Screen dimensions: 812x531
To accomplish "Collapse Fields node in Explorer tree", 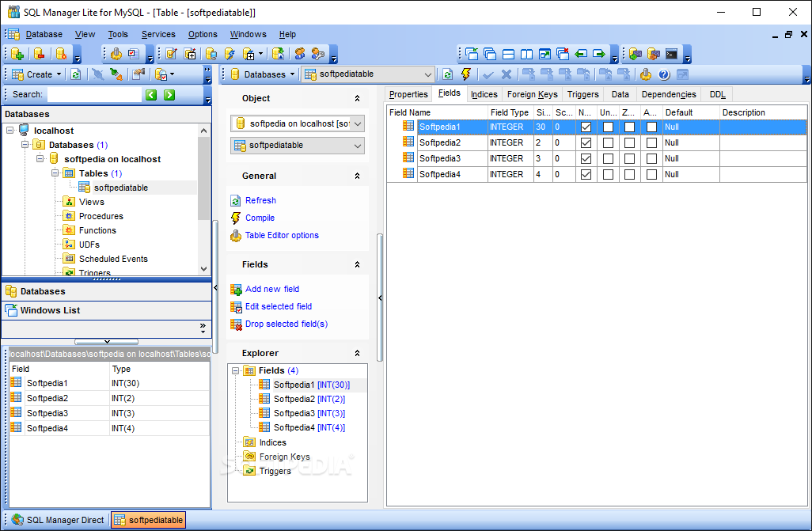I will (x=236, y=370).
